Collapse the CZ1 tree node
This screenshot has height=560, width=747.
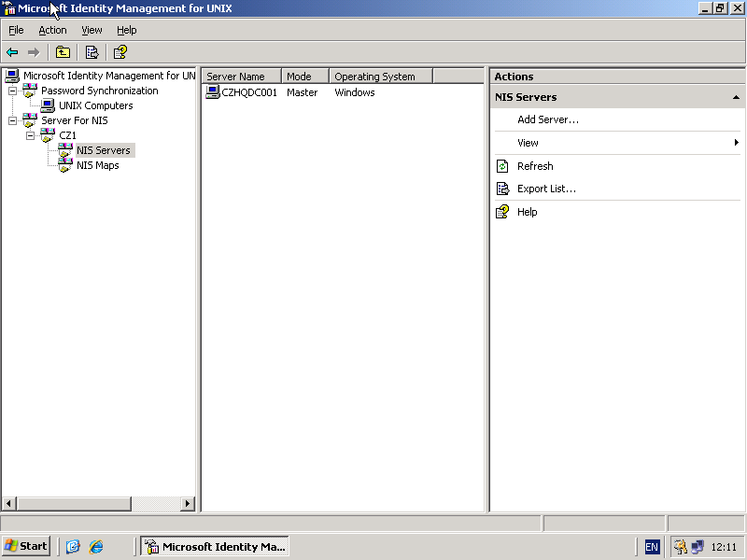pos(30,135)
